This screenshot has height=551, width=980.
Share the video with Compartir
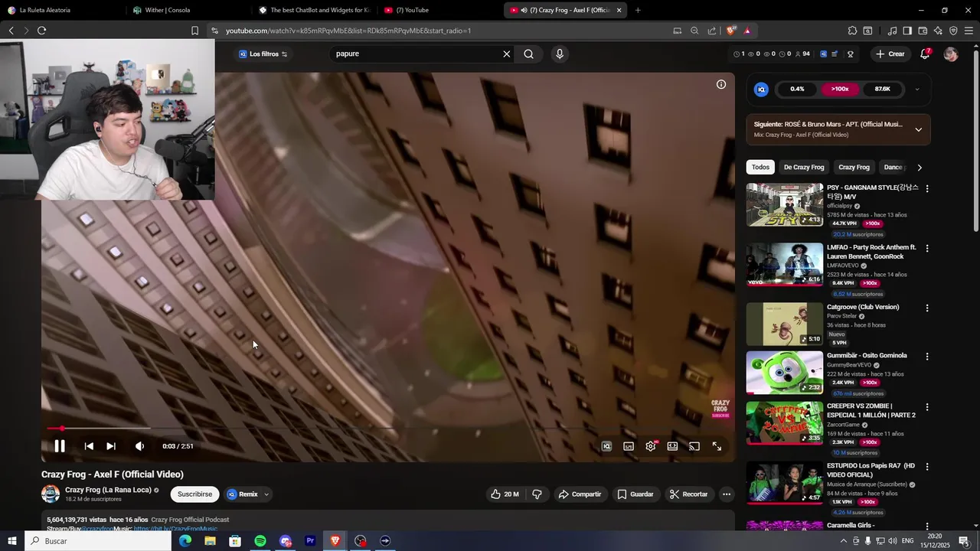(x=580, y=494)
